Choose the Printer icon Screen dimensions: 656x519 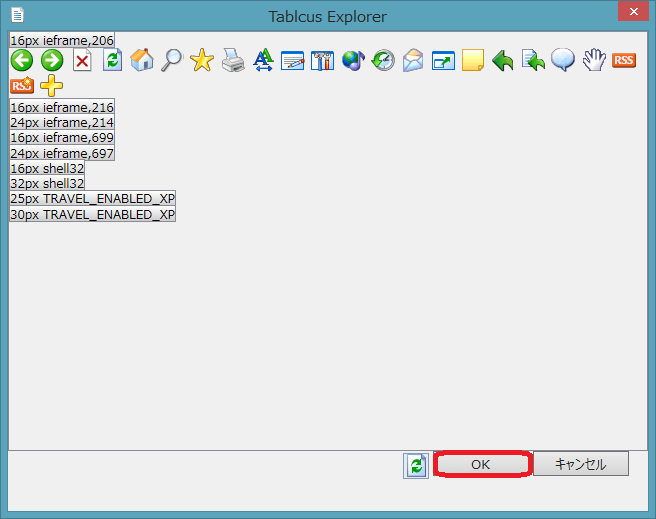(x=232, y=61)
